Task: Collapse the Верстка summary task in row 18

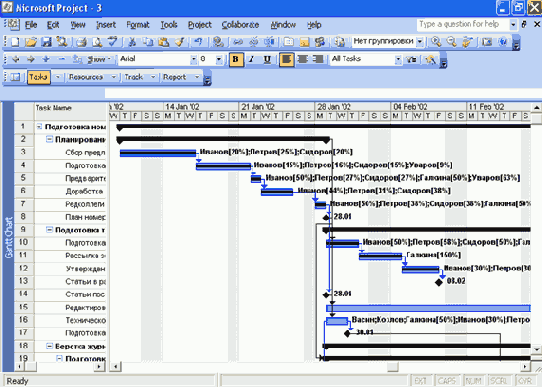Action: coord(50,346)
